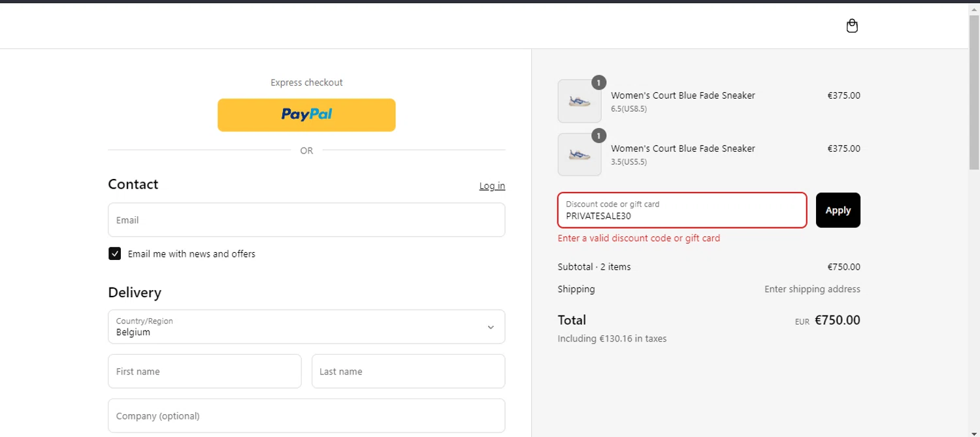Apply the discount code
This screenshot has width=980, height=437.
point(838,210)
